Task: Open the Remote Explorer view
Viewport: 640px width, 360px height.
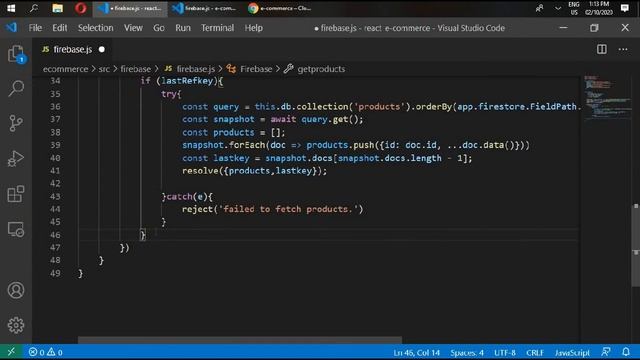Action: click(16, 229)
